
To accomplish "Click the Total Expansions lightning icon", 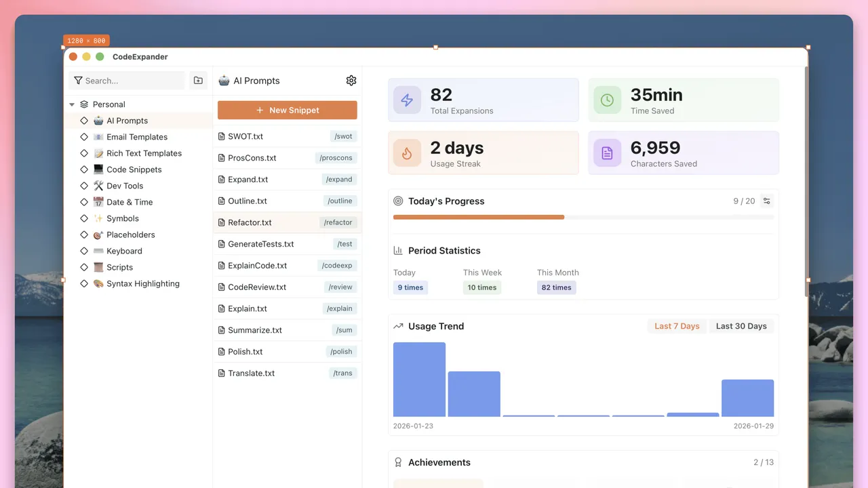I will point(407,100).
